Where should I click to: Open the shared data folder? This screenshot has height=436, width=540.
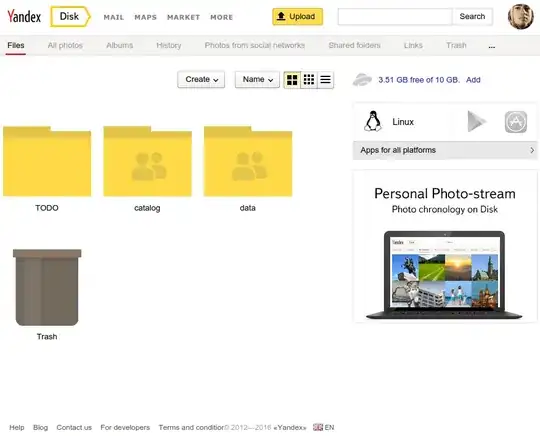248,161
